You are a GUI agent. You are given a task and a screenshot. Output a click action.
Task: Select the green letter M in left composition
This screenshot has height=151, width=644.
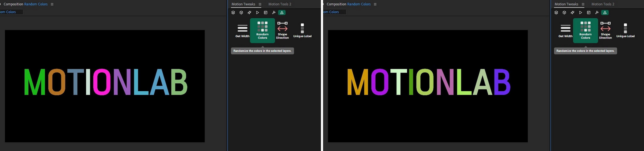point(34,82)
